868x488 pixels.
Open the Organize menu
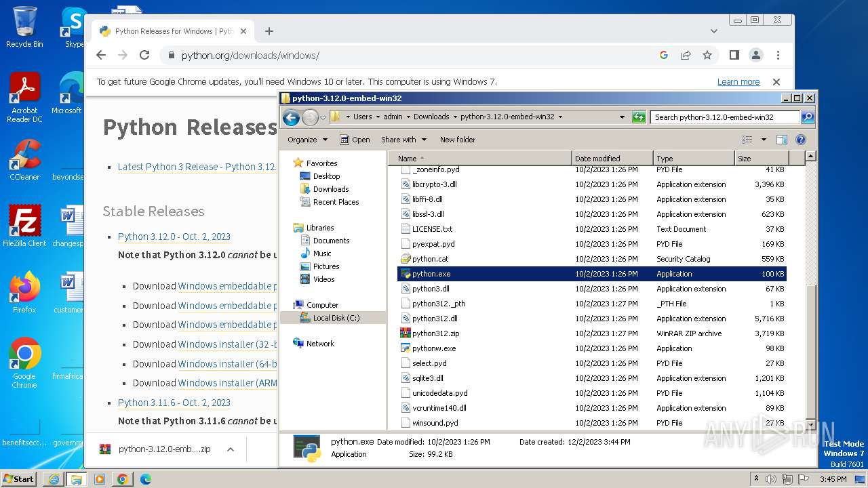point(307,140)
